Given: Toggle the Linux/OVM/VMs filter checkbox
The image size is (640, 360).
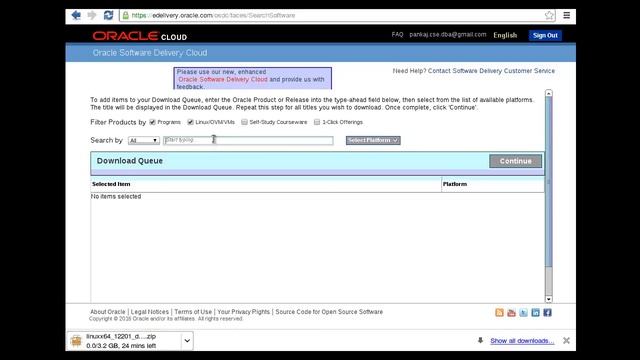Looking at the screenshot, I should click(x=190, y=122).
